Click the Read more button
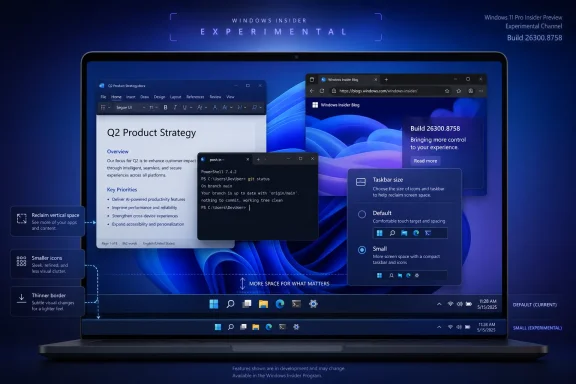The width and height of the screenshot is (576, 384). (425, 161)
